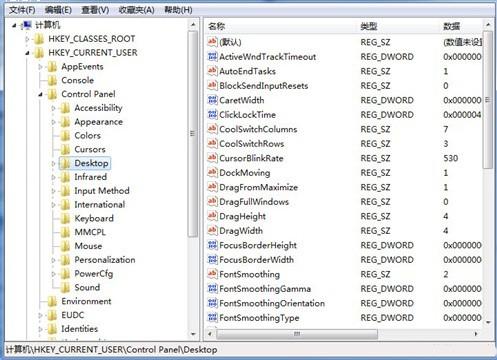The image size is (497, 360).
Task: Click the string icon beside CursorBlinkRate
Action: tap(212, 158)
